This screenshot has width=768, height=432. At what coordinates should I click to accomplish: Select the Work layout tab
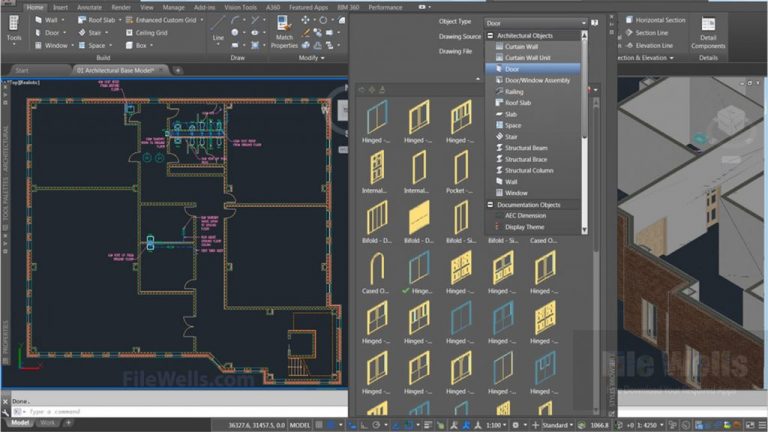point(47,423)
